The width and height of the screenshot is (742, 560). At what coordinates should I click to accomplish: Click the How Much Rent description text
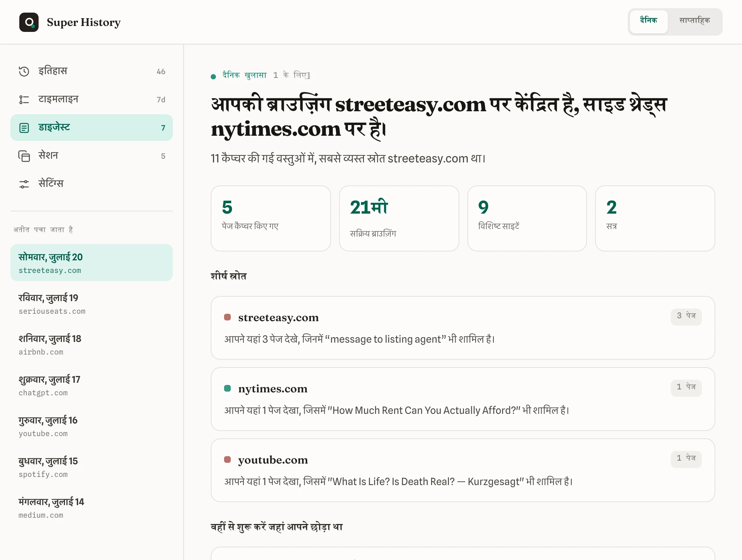397,411
